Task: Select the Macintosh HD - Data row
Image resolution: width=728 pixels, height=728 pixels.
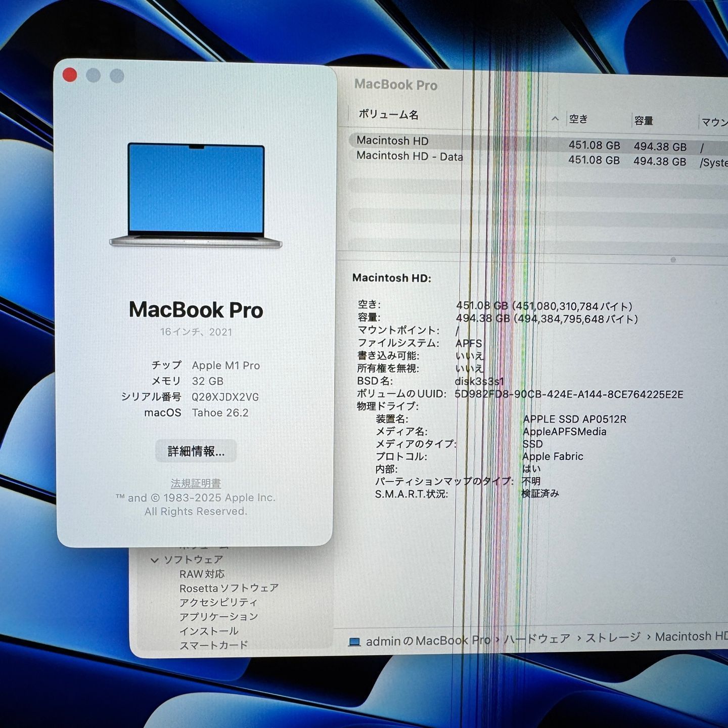Action: (538, 158)
